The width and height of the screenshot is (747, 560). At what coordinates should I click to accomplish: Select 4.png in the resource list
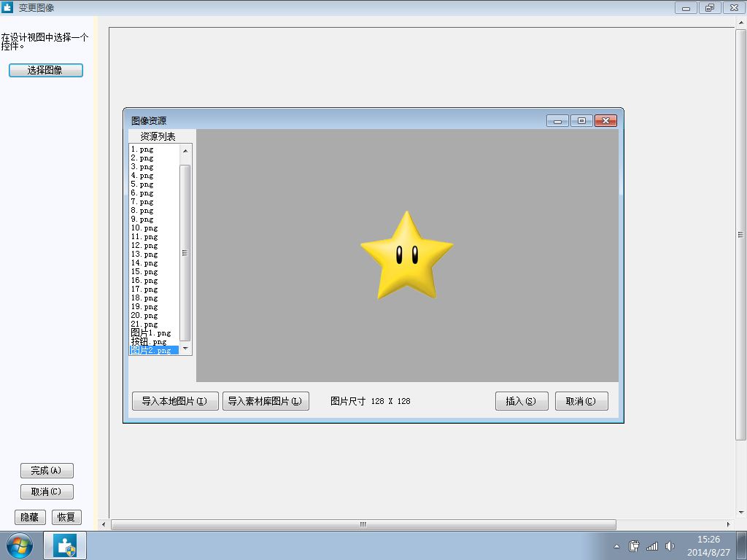pyautogui.click(x=154, y=175)
